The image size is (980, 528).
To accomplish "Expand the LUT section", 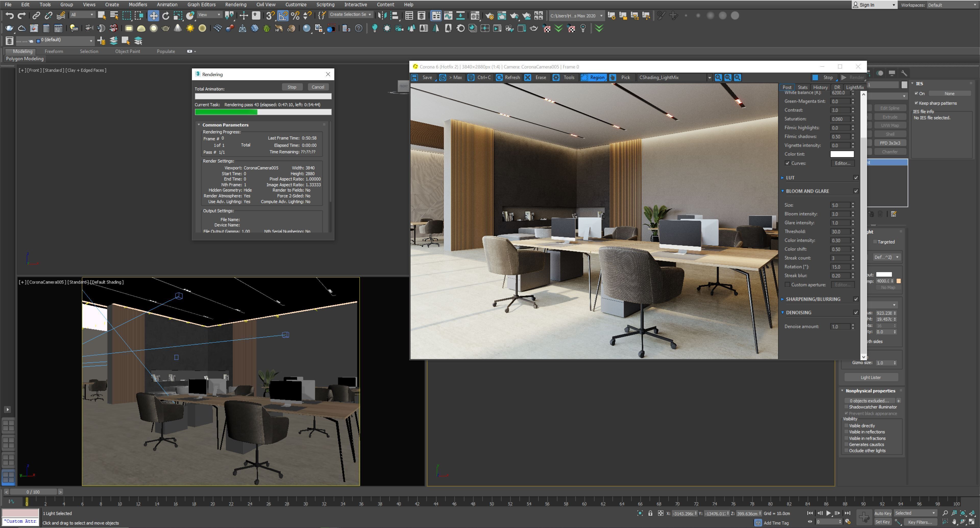I will click(x=782, y=178).
